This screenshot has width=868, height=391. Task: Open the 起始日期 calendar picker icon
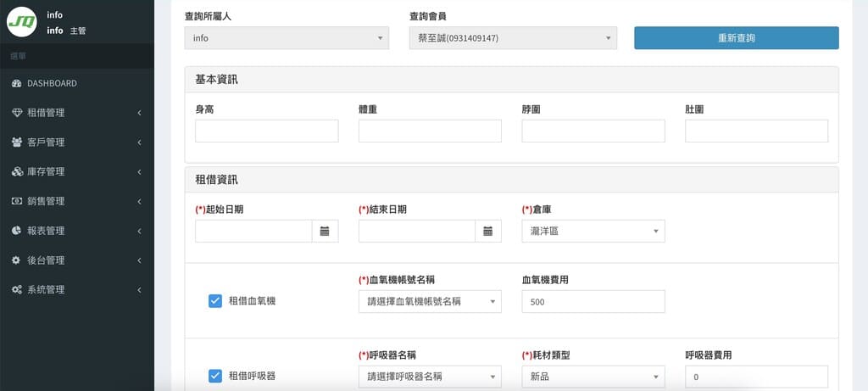tap(325, 231)
